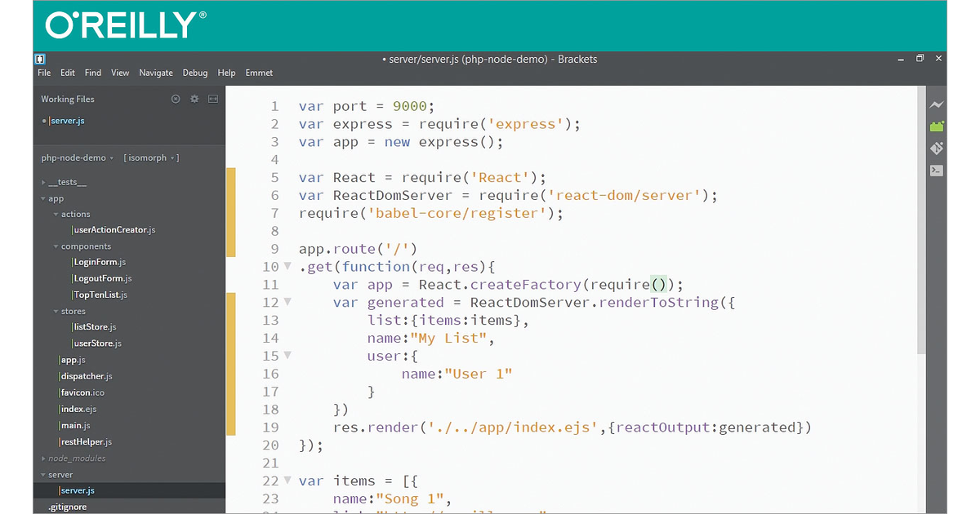This screenshot has height=514, width=980.
Task: Collapse the components folder
Action: coord(56,246)
